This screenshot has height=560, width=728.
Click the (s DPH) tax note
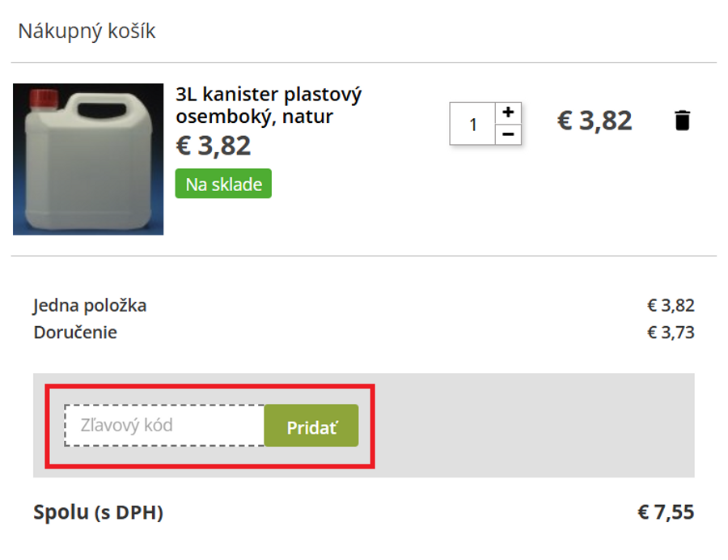click(x=128, y=513)
